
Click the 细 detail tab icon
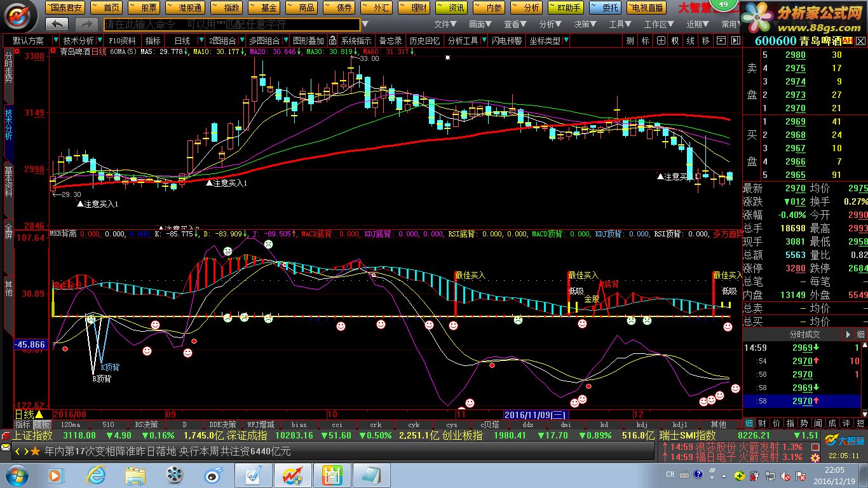click(x=749, y=423)
